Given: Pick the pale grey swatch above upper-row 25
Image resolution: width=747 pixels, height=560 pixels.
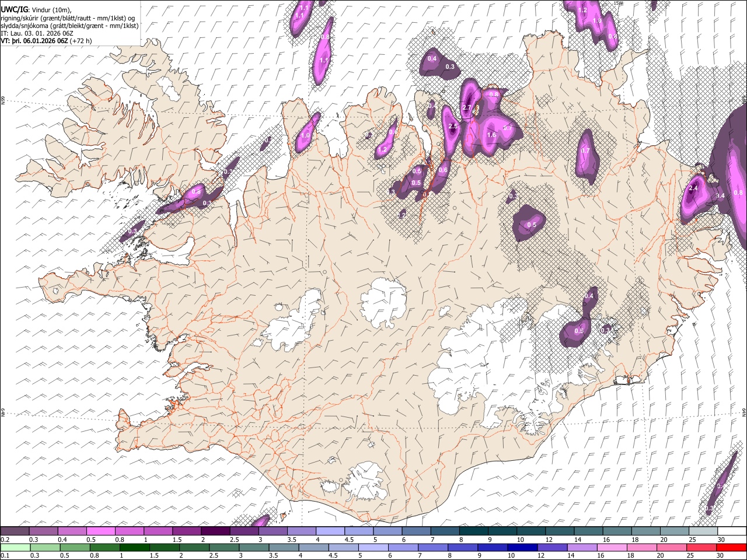Looking at the screenshot, I should point(703,531).
